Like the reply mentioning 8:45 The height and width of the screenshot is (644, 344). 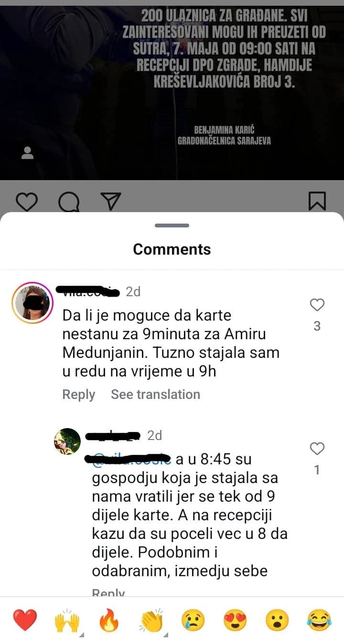click(317, 449)
